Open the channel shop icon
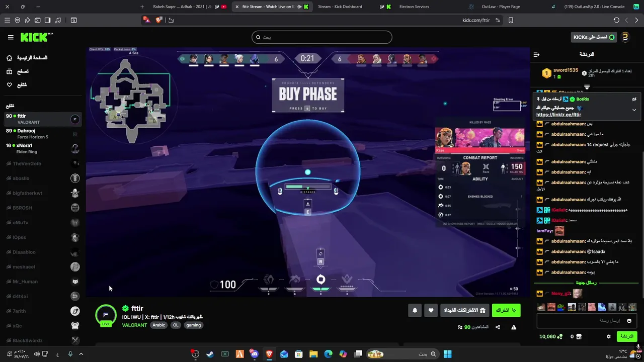This screenshot has width=644, height=362. pos(579,336)
